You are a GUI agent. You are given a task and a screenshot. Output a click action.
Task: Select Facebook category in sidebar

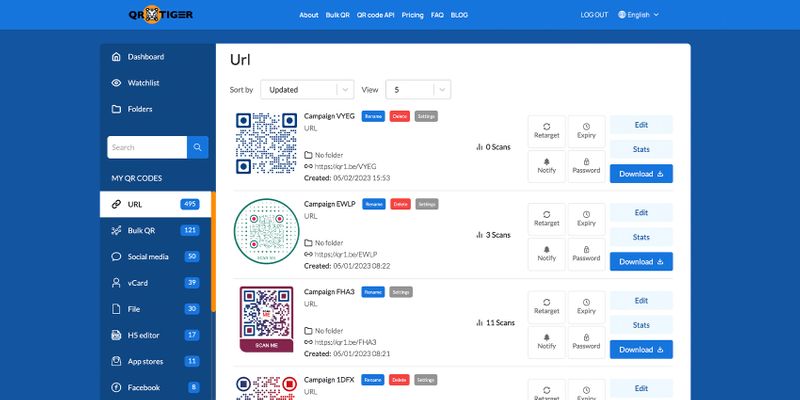155,388
